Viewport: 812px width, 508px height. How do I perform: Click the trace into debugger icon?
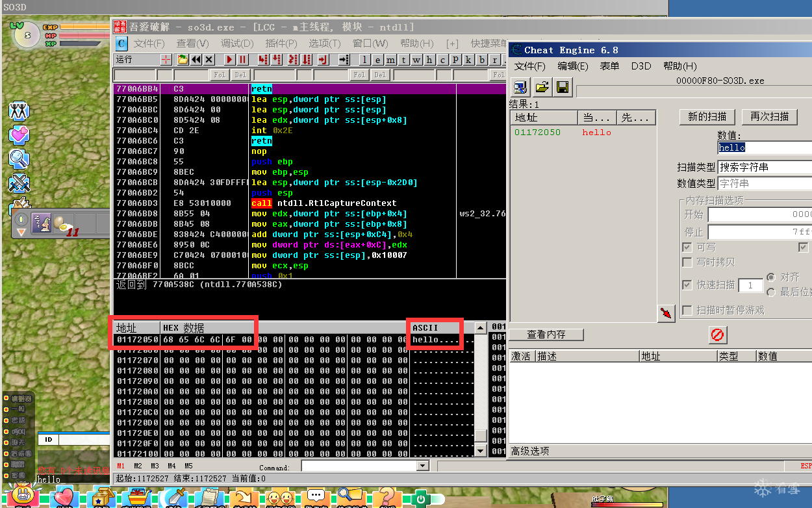tap(293, 59)
